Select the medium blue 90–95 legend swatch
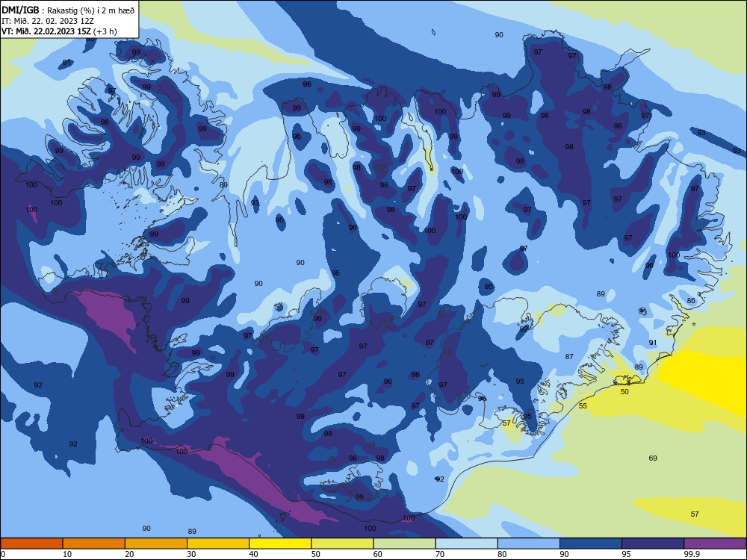Screen dimensions: 747x560 pos(591,544)
